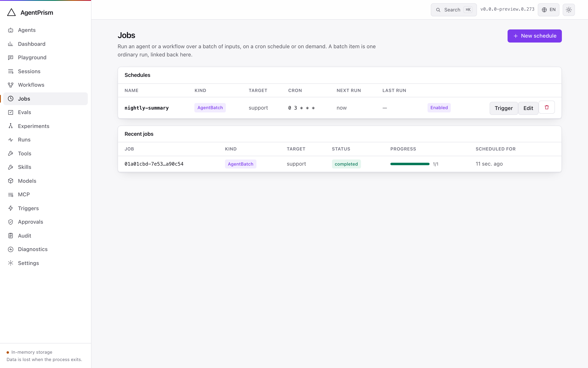Open the EN language selector
588x368 pixels.
pos(548,10)
